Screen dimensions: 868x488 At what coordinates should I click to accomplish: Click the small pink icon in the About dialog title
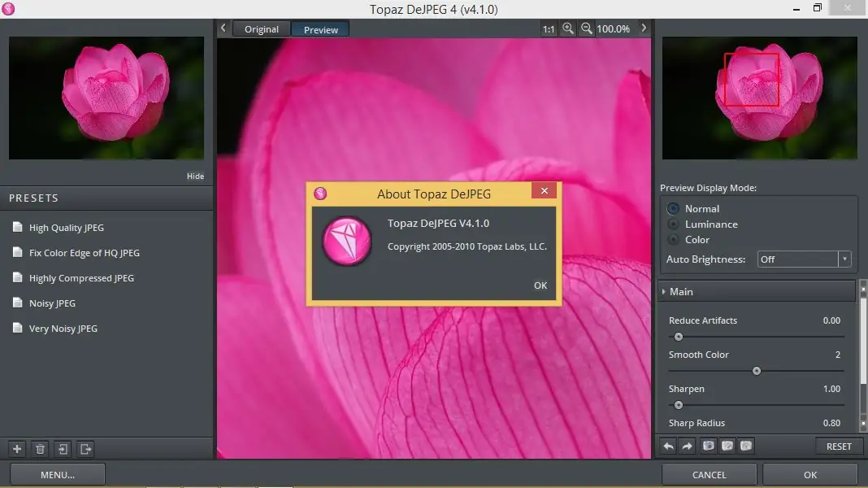point(320,194)
